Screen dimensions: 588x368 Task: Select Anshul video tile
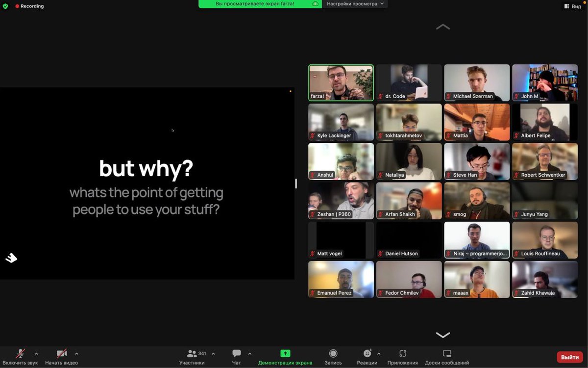click(341, 161)
